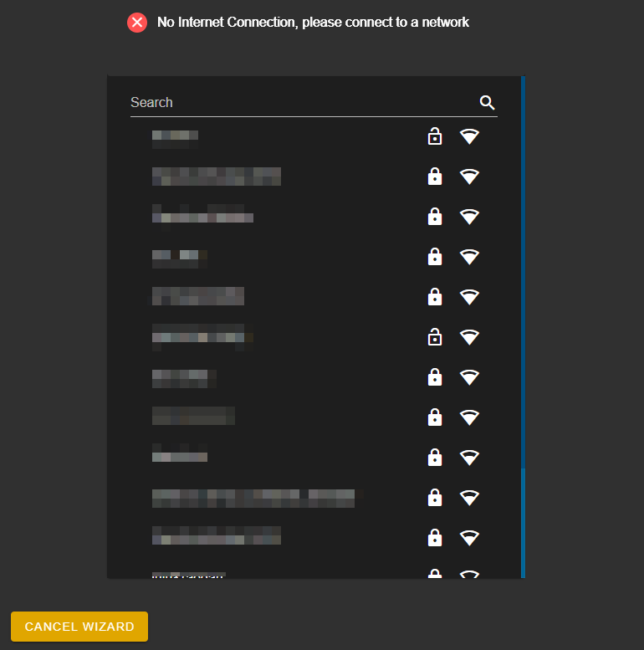644x650 pixels.
Task: Click the blue network list scrollbar
Action: click(x=523, y=326)
